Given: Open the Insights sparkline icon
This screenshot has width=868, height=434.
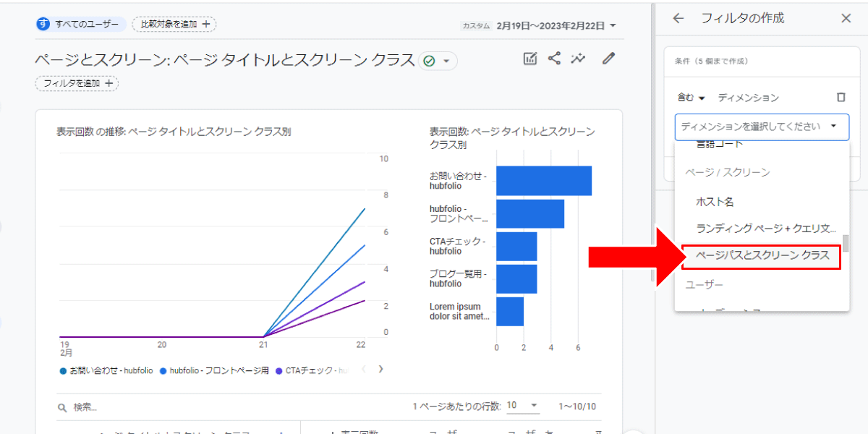Looking at the screenshot, I should [578, 59].
